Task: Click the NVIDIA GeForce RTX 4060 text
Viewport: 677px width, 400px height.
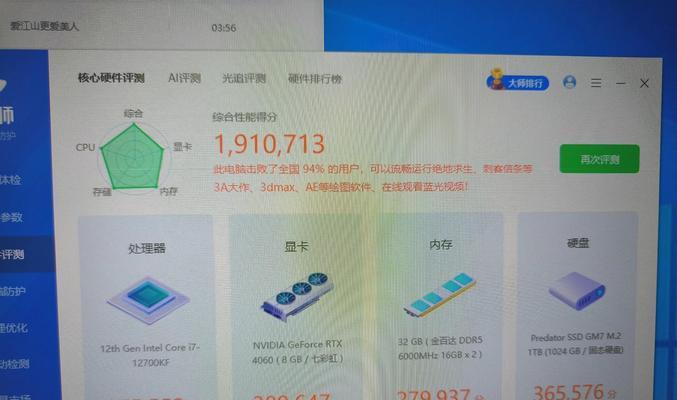Action: 297,352
